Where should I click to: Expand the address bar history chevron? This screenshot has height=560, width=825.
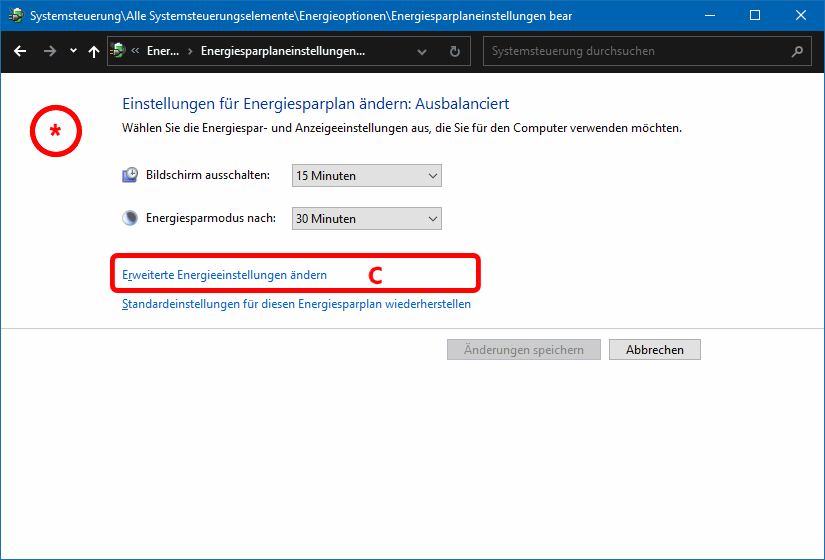click(422, 51)
